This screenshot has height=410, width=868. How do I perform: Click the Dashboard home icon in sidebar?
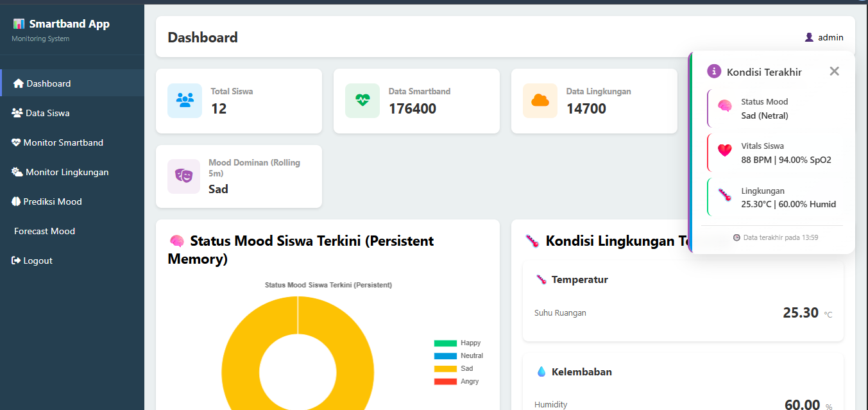pyautogui.click(x=18, y=83)
